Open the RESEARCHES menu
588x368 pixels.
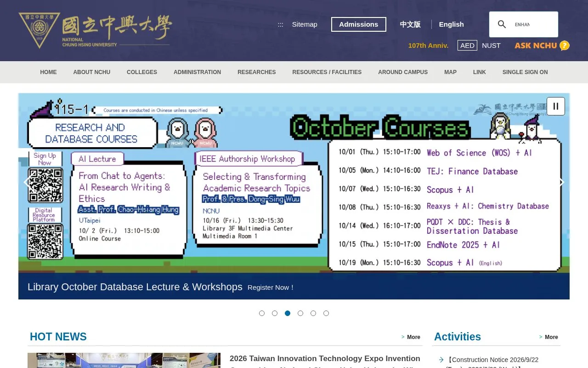[257, 72]
